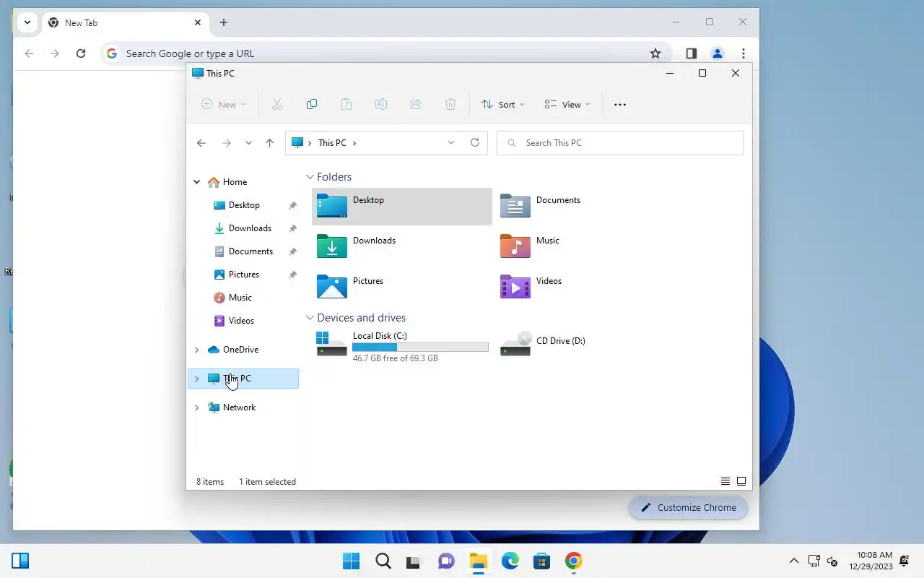Click the Delete trash icon in toolbar
This screenshot has width=924, height=578.
[x=450, y=104]
